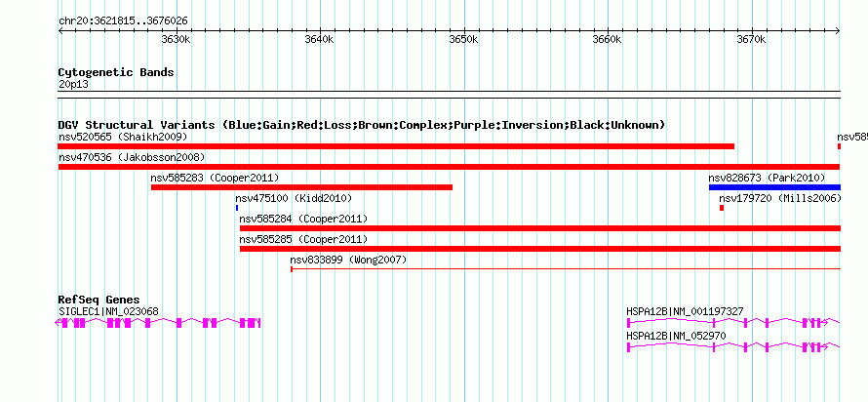
Task: Select the nsv585285 (Cooper2011) red bar
Action: pyautogui.click(x=540, y=249)
